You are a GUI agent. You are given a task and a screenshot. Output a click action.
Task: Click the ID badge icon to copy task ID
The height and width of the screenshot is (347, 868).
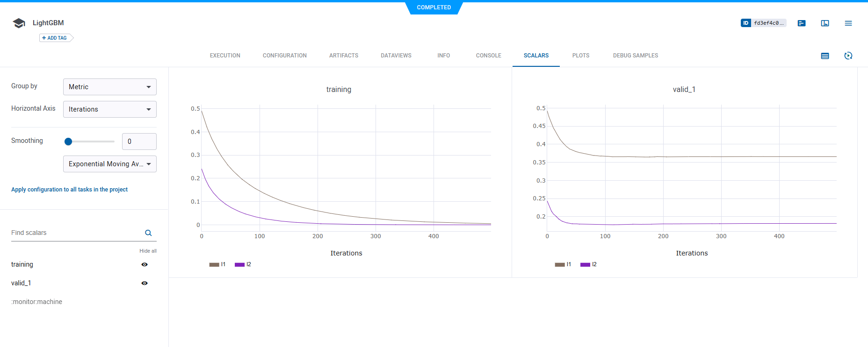point(745,23)
